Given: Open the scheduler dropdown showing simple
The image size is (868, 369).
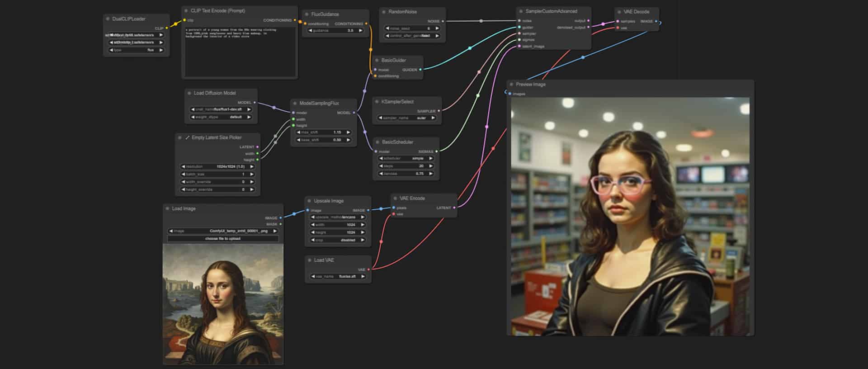Looking at the screenshot, I should (406, 159).
